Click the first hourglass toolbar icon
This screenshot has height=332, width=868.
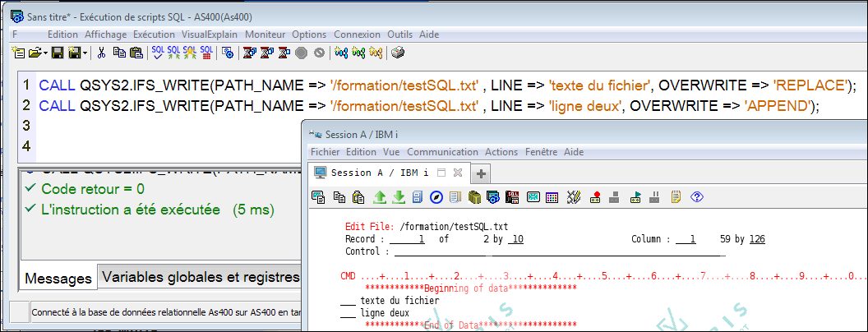pos(250,53)
